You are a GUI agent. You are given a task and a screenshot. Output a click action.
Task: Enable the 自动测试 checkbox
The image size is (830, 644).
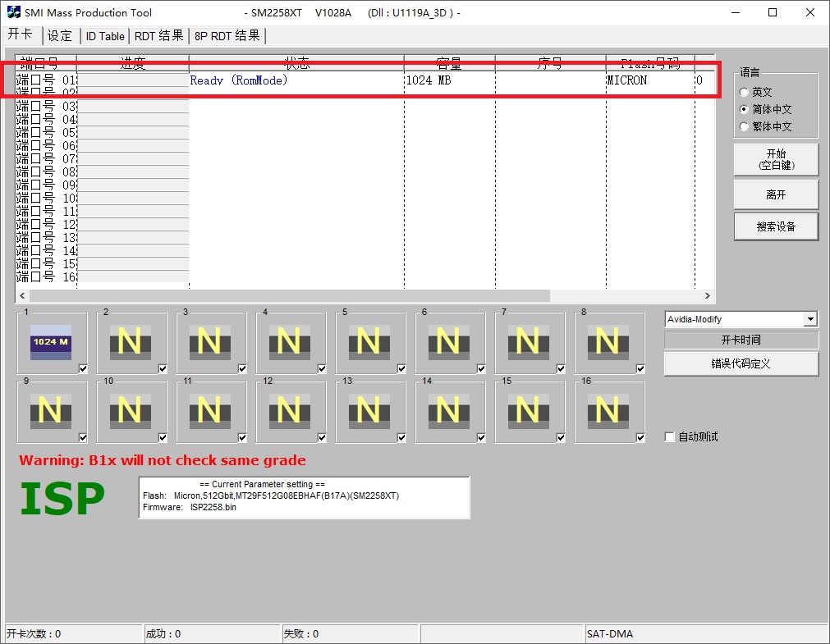[670, 437]
